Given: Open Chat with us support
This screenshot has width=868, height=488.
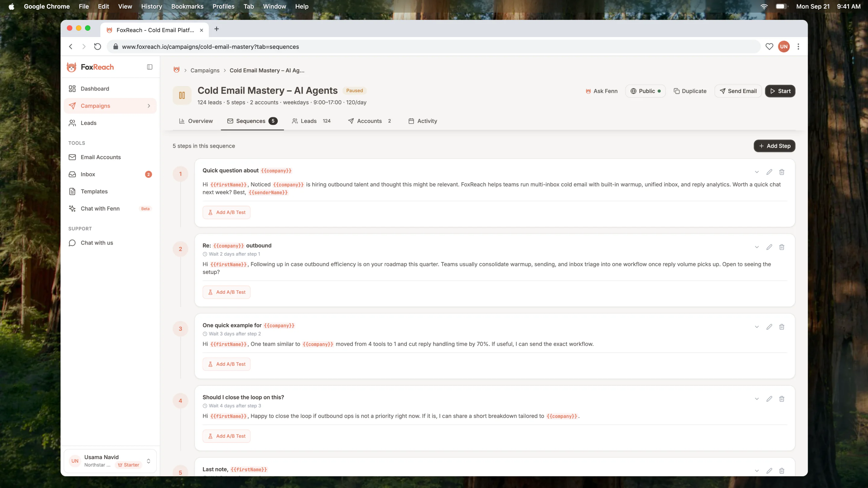Looking at the screenshot, I should (110, 243).
